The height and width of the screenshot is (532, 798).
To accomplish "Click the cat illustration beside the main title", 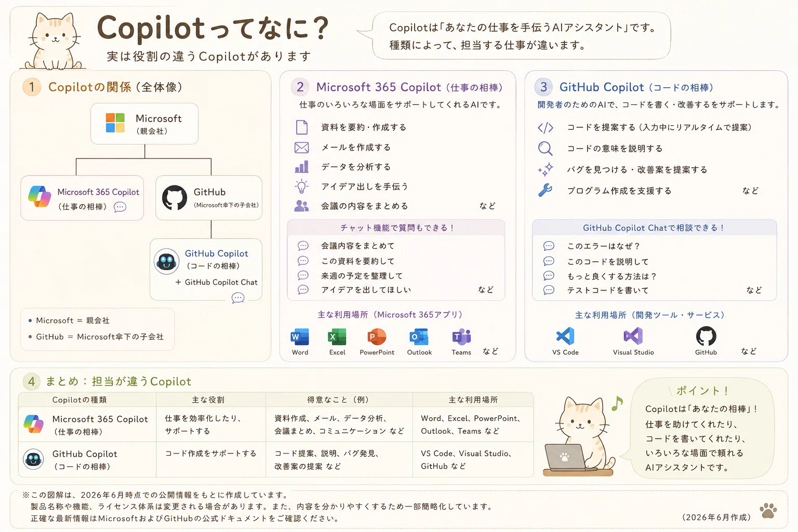I will click(54, 42).
